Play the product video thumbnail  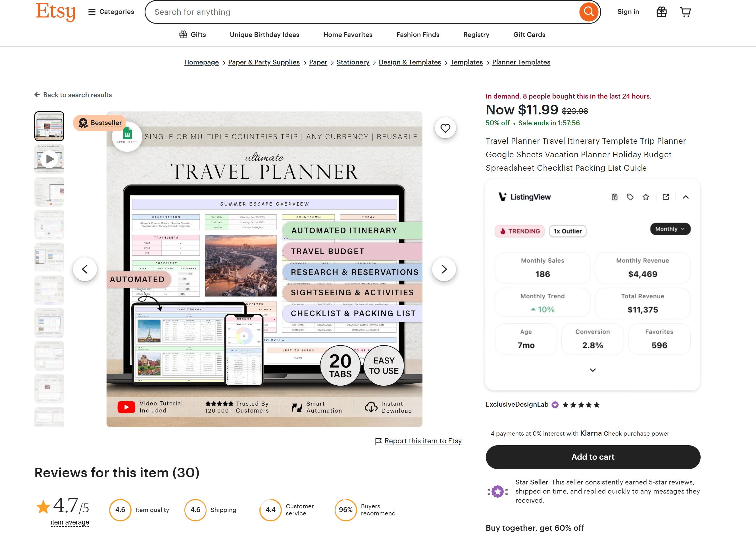(49, 159)
